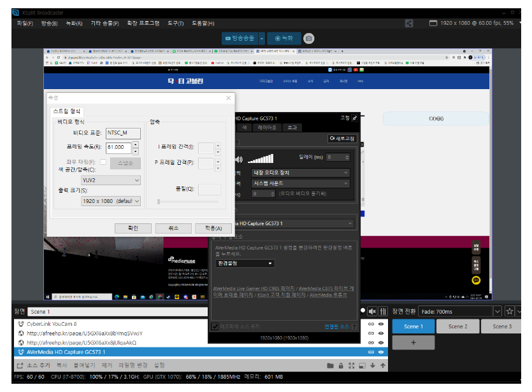This screenshot has height=392, width=532.
Task: Click the scene audio mute speaker icon
Action: (x=372, y=311)
